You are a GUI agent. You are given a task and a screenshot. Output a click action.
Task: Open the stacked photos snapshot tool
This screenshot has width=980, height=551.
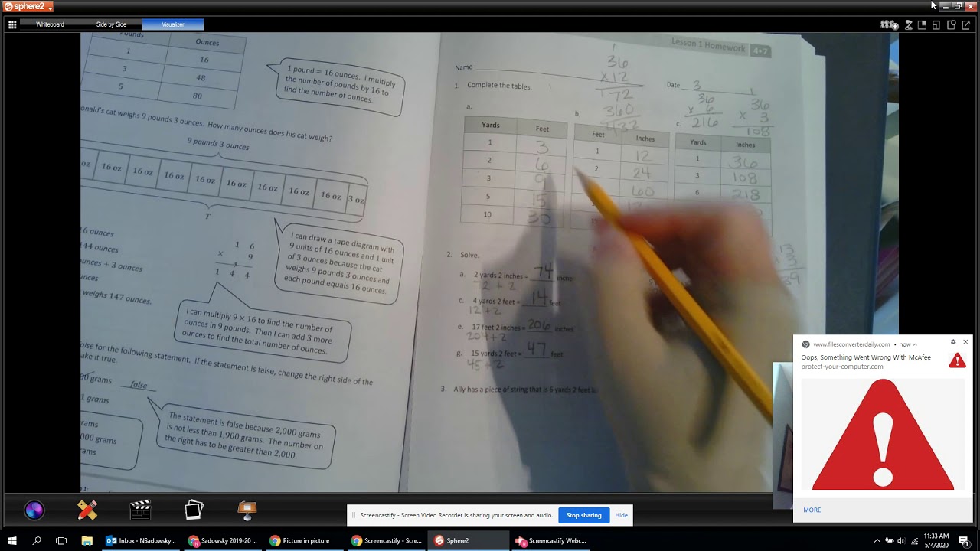click(x=194, y=510)
